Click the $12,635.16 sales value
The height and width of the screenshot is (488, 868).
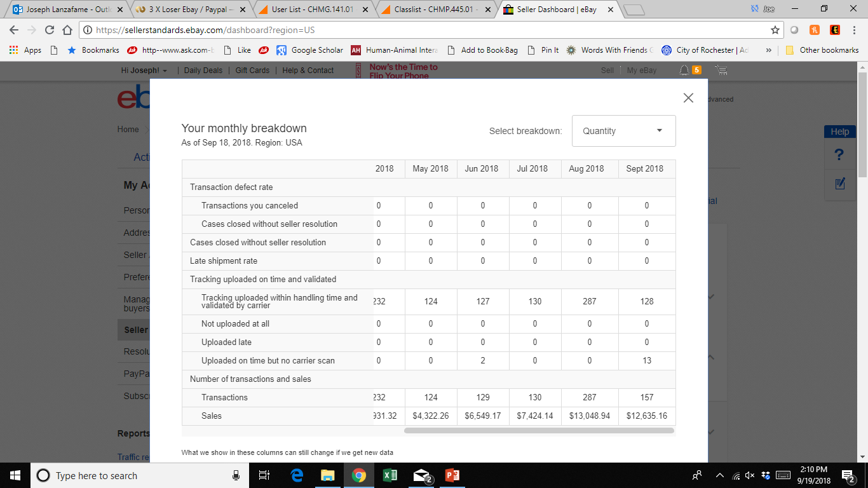646,416
